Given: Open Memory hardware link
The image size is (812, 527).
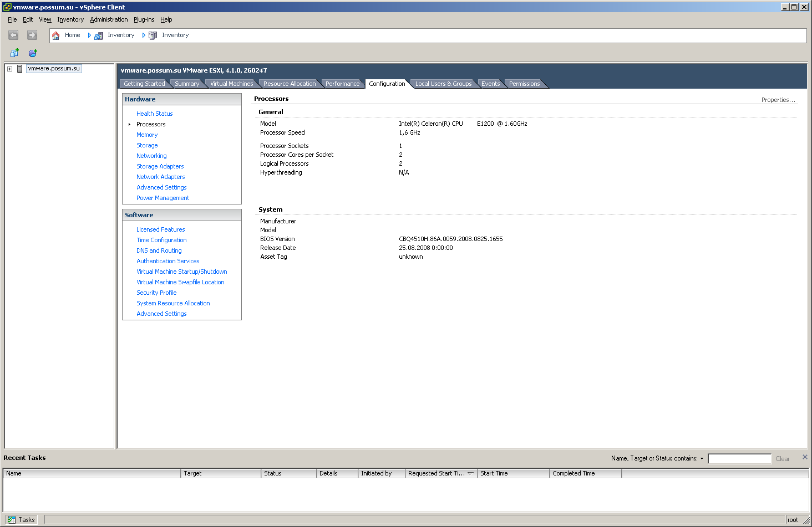Looking at the screenshot, I should pyautogui.click(x=147, y=135).
